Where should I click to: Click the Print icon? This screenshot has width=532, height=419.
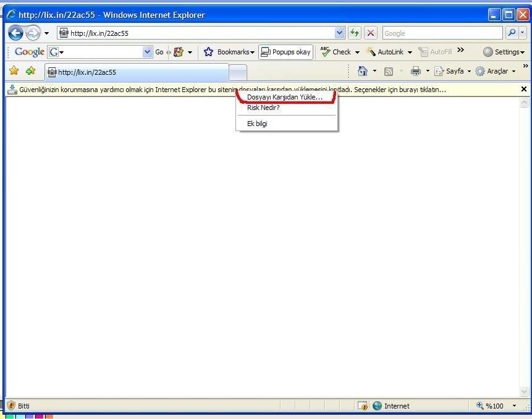(x=416, y=71)
